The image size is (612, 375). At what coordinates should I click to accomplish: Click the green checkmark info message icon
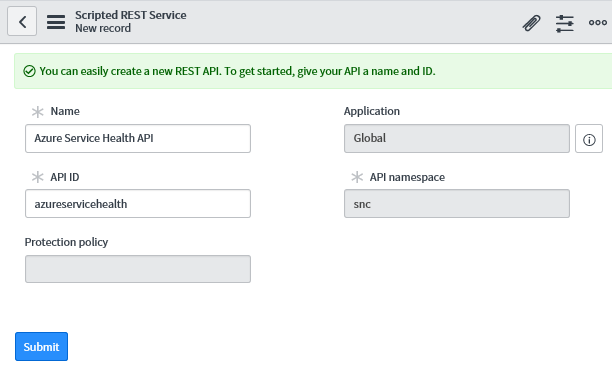(x=29, y=71)
